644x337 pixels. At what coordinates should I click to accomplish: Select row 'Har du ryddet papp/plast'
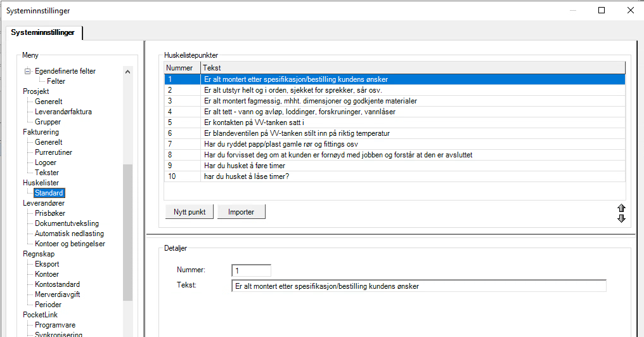click(395, 144)
